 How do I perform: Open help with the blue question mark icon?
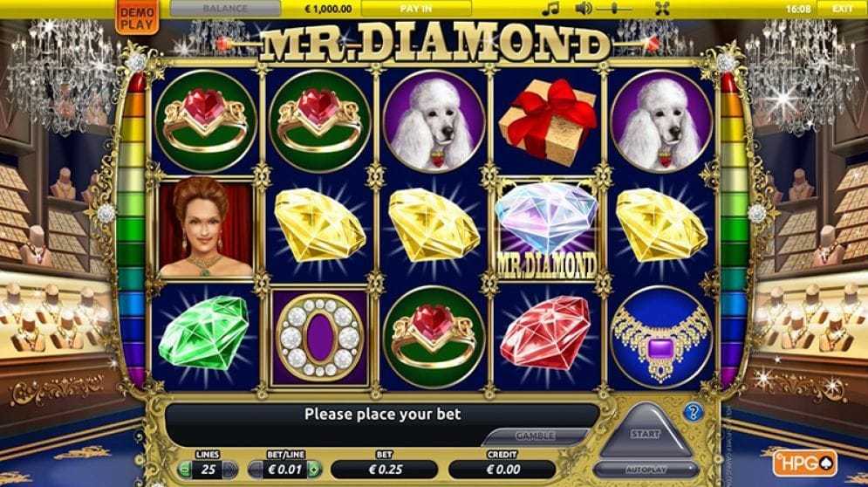click(693, 412)
